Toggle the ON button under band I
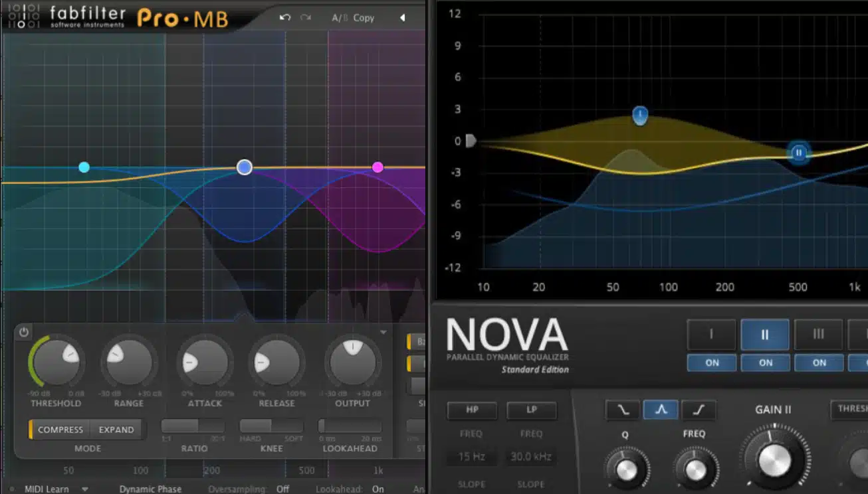Image resolution: width=868 pixels, height=494 pixels. click(x=712, y=363)
